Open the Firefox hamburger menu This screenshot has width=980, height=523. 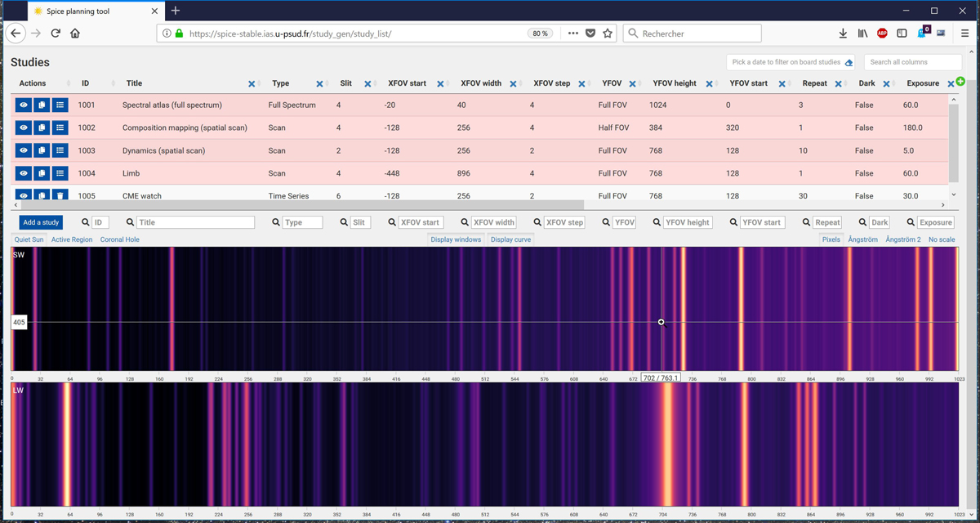pyautogui.click(x=964, y=34)
